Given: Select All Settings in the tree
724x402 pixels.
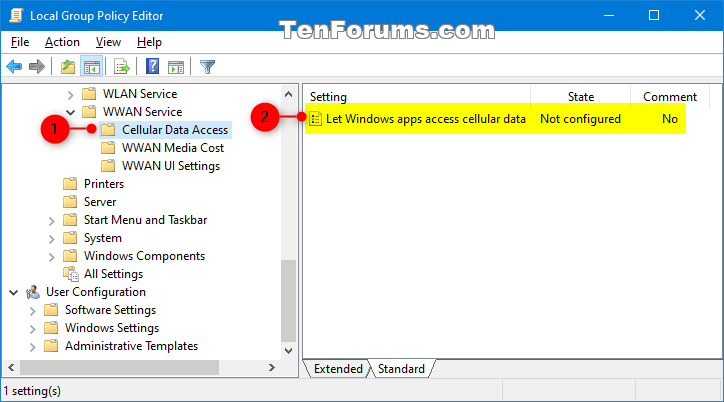Looking at the screenshot, I should coord(113,274).
